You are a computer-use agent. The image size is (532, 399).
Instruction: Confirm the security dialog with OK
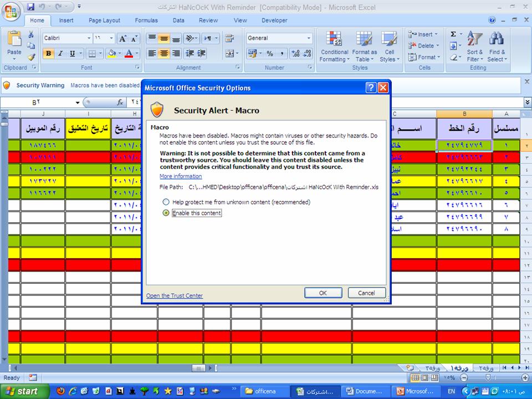pos(323,293)
